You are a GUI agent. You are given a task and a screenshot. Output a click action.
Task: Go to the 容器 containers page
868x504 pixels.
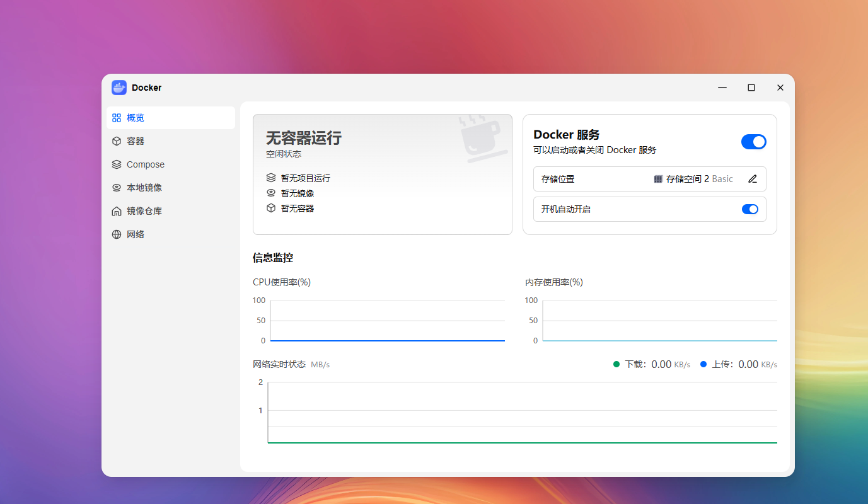(x=171, y=141)
